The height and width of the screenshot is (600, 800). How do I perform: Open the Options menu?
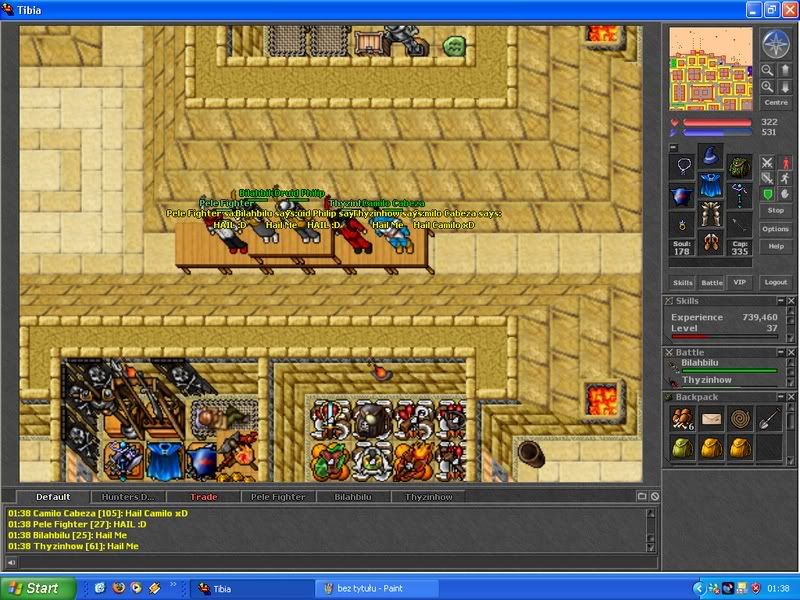(776, 229)
